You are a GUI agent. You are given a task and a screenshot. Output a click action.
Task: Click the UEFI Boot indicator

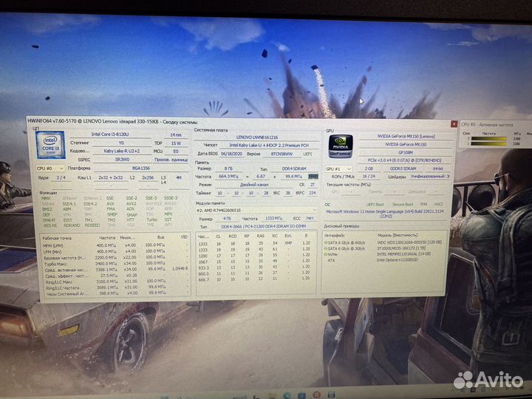click(375, 205)
